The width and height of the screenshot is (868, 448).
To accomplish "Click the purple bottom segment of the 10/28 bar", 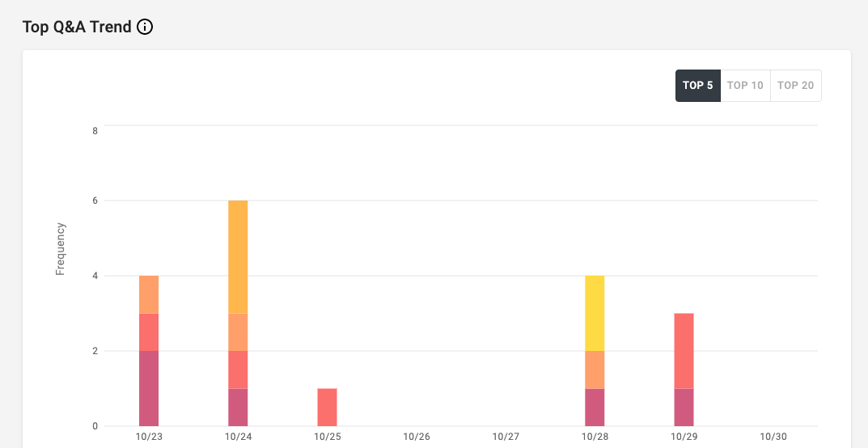I will coord(595,407).
